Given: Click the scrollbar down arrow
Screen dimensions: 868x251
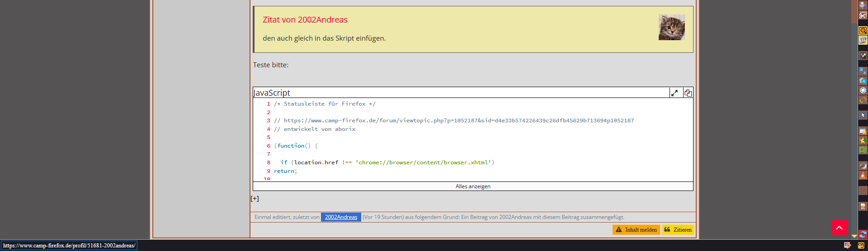Looking at the screenshot, I should click(x=854, y=236).
